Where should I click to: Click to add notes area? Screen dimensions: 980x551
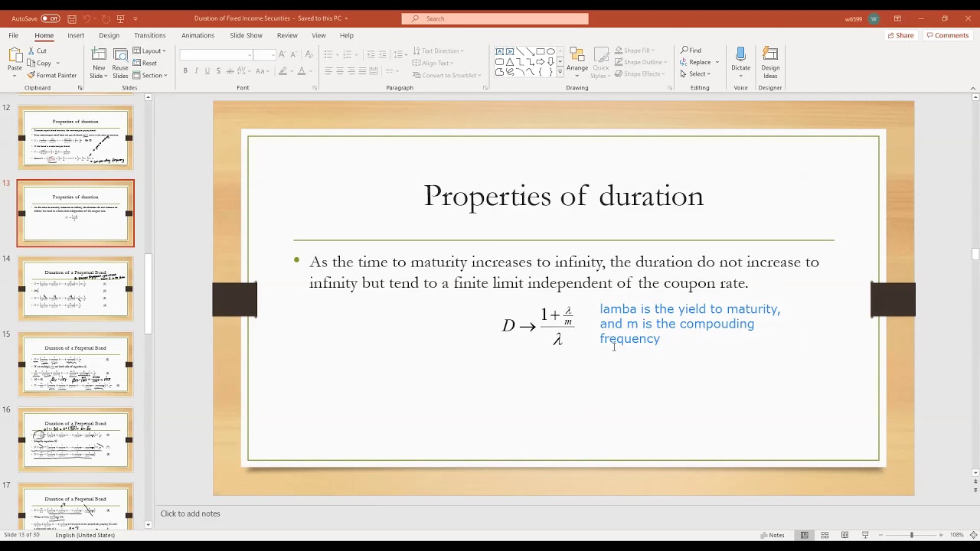click(x=190, y=514)
